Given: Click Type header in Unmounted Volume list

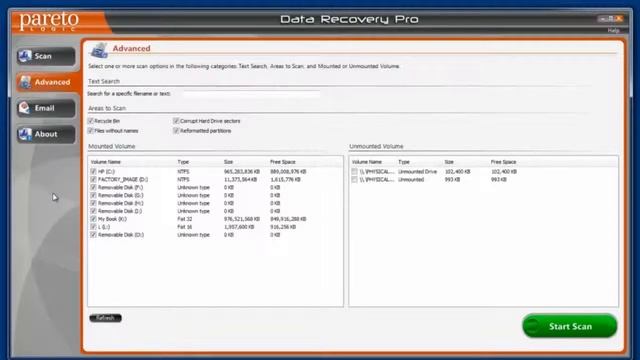Looking at the screenshot, I should 404,162.
